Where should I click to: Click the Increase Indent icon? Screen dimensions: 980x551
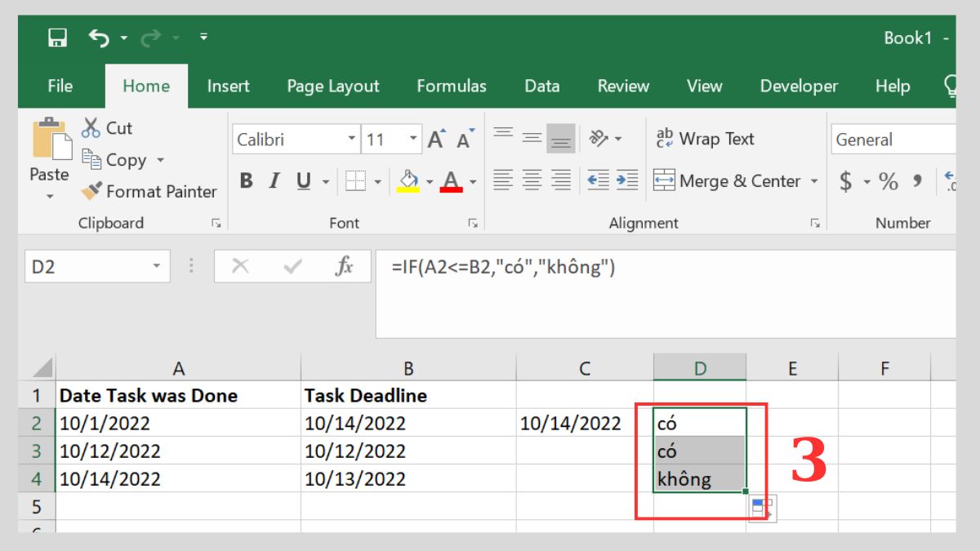pyautogui.click(x=627, y=181)
